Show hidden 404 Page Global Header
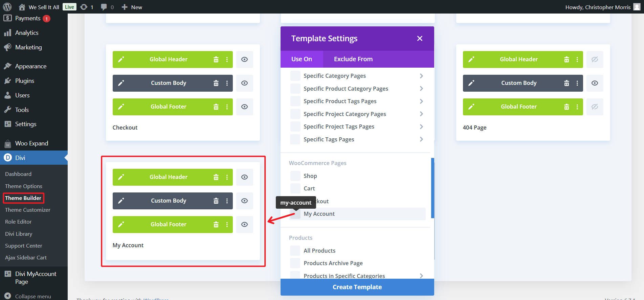Image resolution: width=644 pixels, height=300 pixels. 595,60
